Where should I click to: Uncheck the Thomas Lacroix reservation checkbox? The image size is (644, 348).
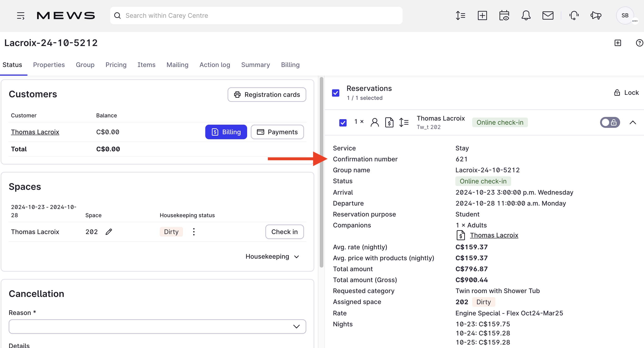(x=343, y=122)
